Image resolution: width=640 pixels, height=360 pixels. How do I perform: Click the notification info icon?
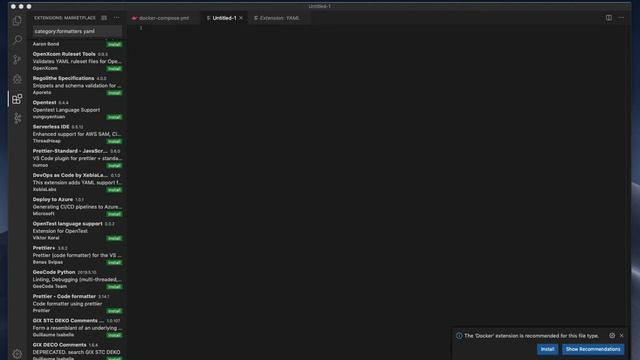[459, 336]
